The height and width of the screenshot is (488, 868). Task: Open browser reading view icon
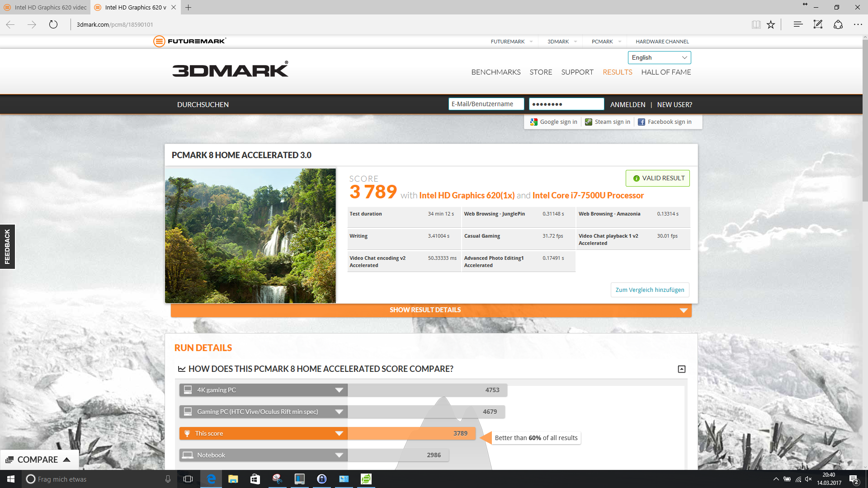(x=756, y=24)
